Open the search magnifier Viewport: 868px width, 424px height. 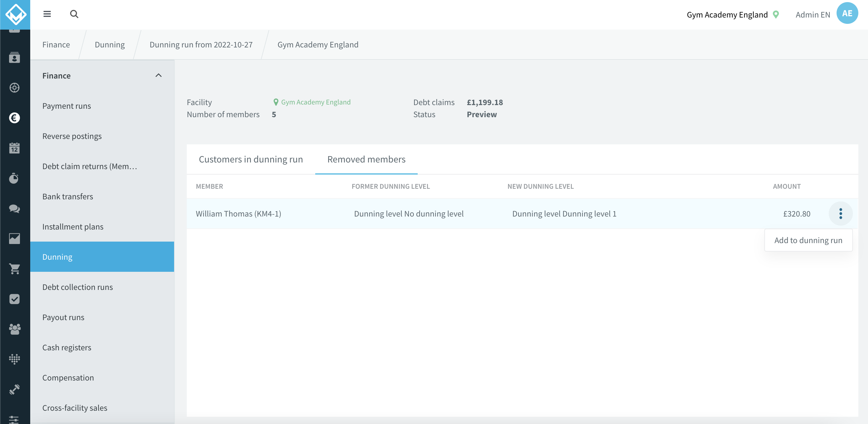pos(74,14)
